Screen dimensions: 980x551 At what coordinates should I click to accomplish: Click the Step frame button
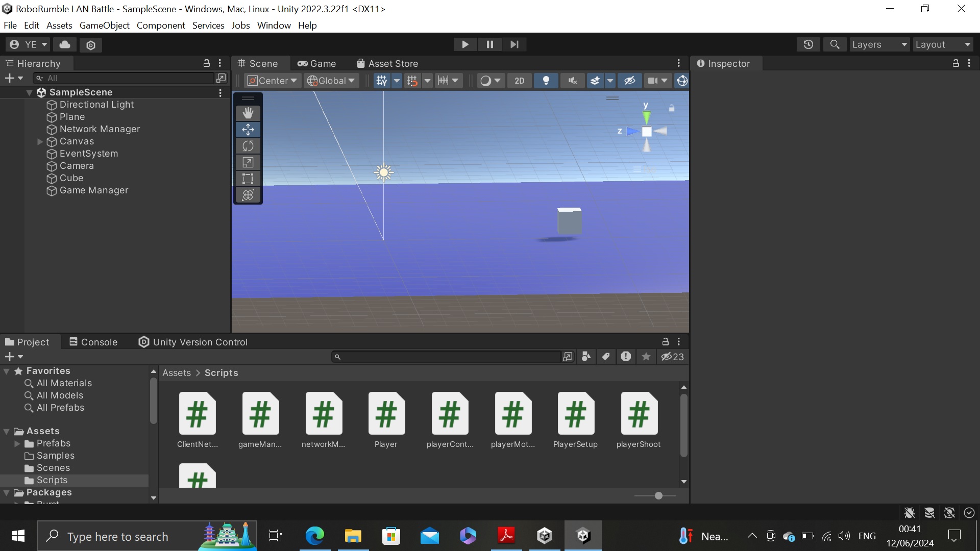click(514, 44)
